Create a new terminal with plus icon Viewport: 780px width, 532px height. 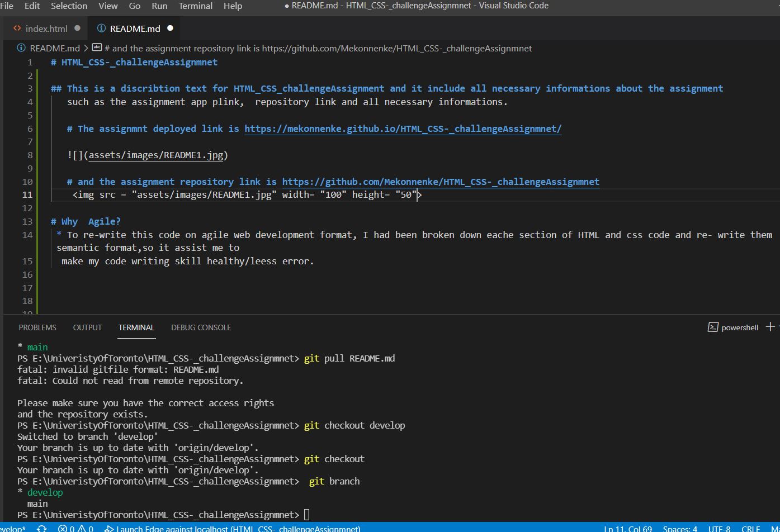(x=770, y=327)
